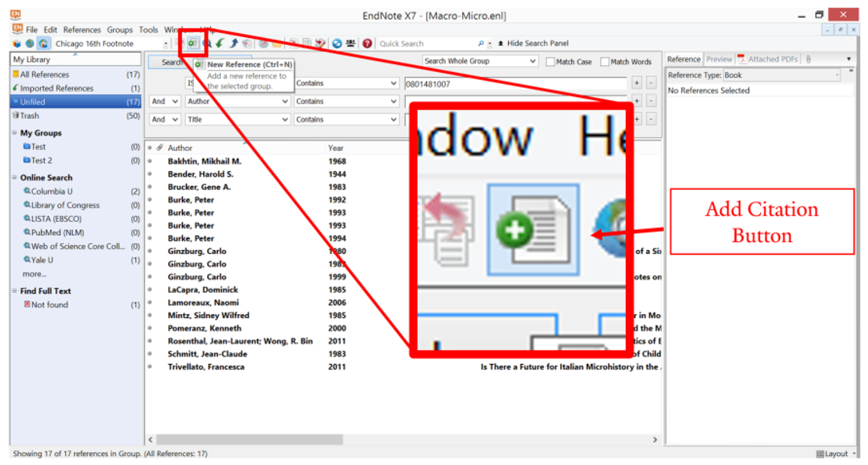Viewport: 868px width, 465px height.
Task: Select the Imported References group
Action: (x=76, y=88)
